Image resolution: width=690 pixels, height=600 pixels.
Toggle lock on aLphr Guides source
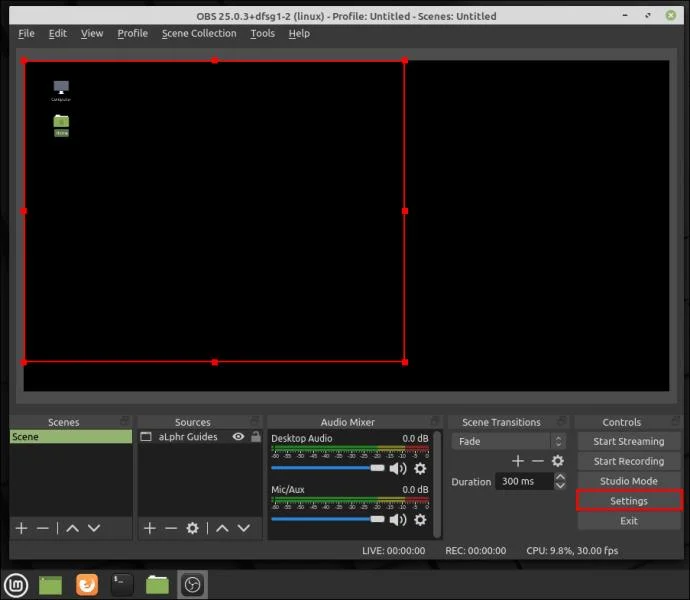coord(256,436)
